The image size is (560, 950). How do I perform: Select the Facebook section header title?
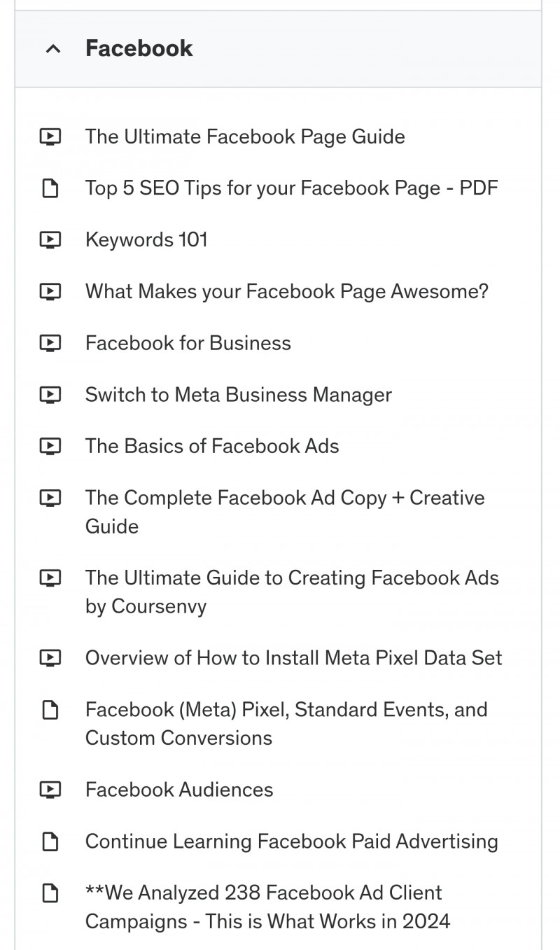(139, 48)
